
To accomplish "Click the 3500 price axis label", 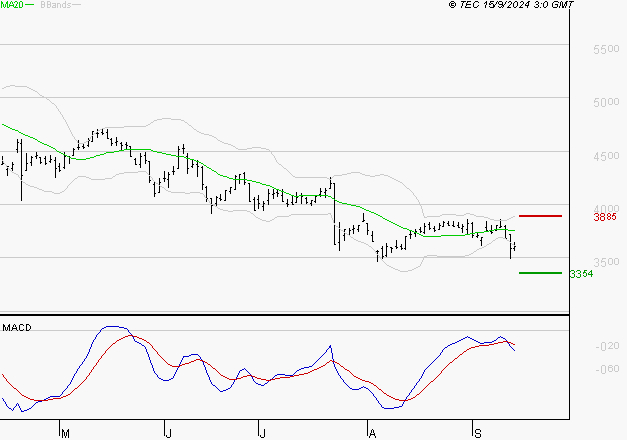I will click(606, 262).
